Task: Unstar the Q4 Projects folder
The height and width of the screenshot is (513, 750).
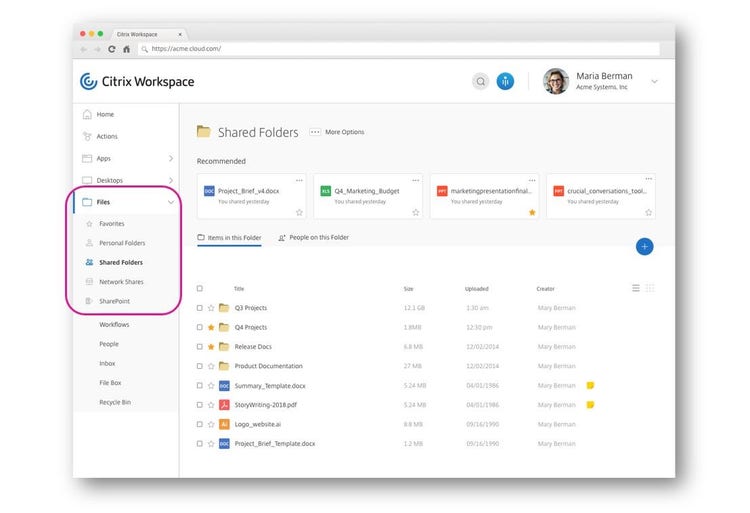Action: point(211,327)
